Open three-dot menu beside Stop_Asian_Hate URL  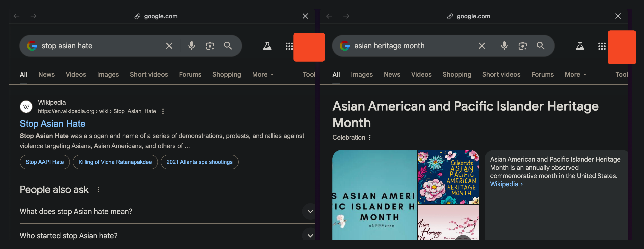(x=163, y=111)
